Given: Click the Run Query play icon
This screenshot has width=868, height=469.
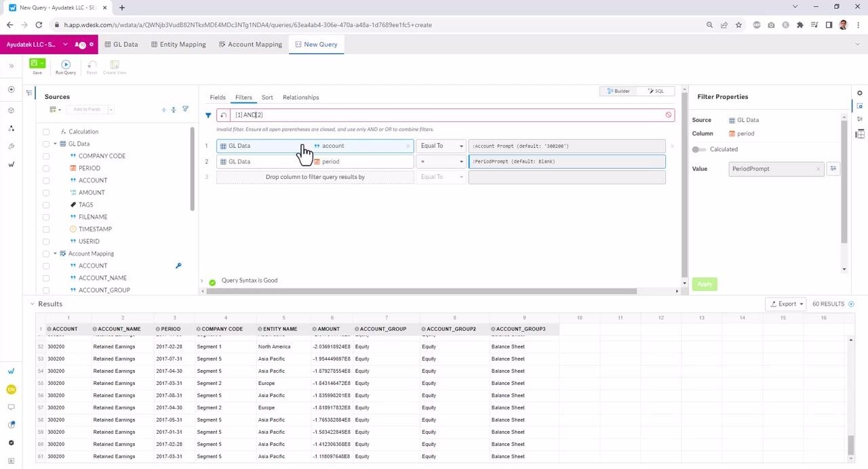Looking at the screenshot, I should [x=66, y=64].
